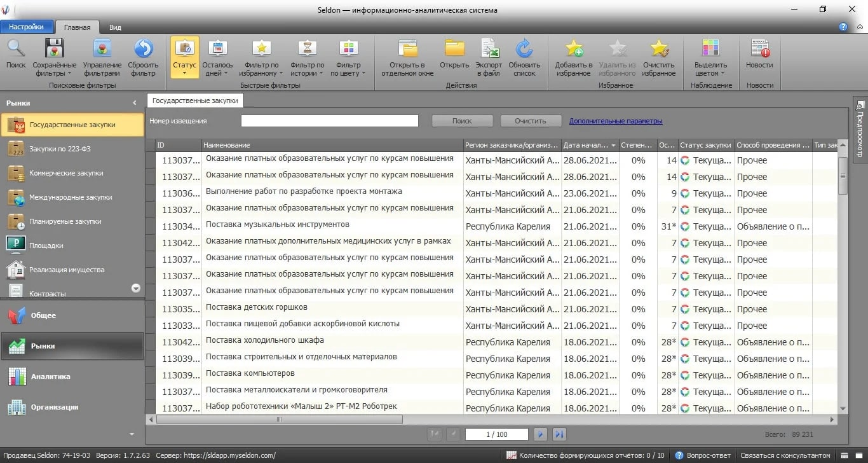Image resolution: width=868 pixels, height=463 pixels.
Task: Sort by Дата начала column header
Action: 590,145
